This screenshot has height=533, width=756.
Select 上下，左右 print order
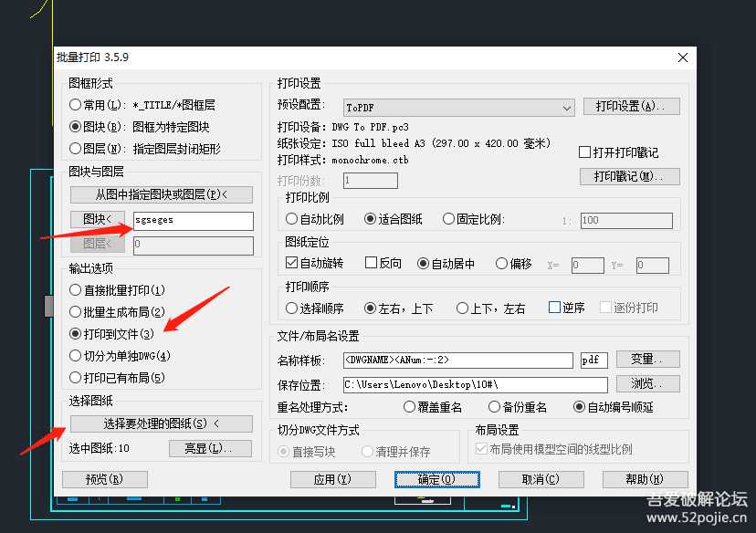point(463,308)
